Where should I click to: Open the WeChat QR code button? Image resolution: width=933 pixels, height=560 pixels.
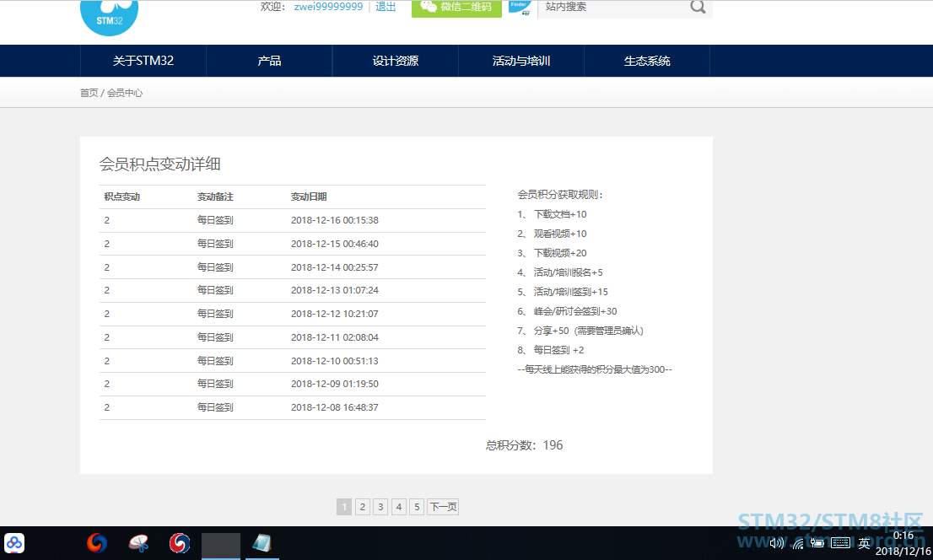click(x=456, y=8)
